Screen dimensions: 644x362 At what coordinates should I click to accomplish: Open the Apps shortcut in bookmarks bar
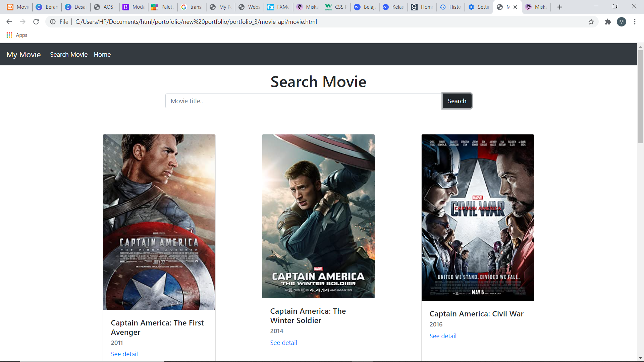tap(17, 35)
